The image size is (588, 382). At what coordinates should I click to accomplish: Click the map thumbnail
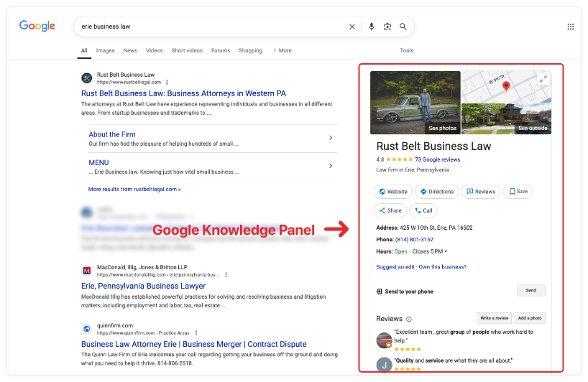coord(506,87)
